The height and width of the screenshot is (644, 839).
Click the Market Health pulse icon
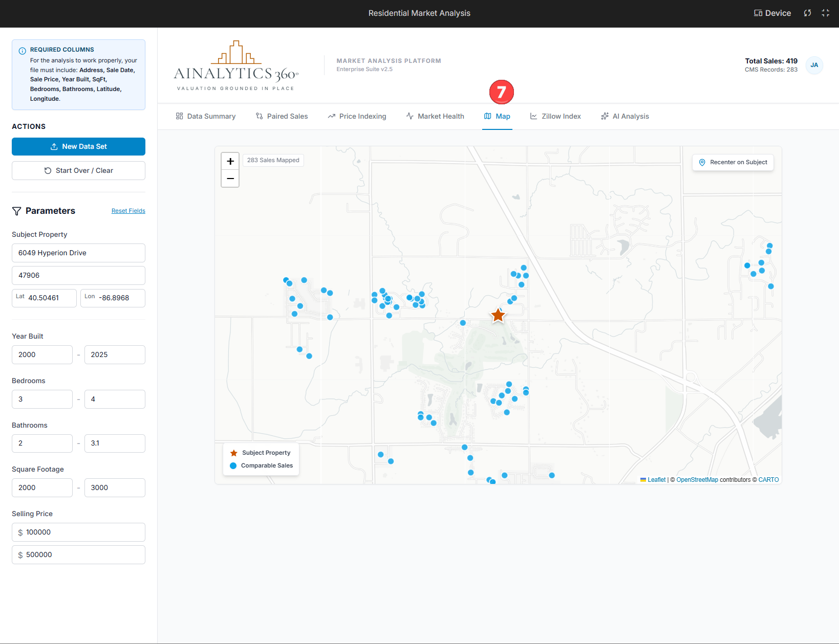pyautogui.click(x=410, y=116)
